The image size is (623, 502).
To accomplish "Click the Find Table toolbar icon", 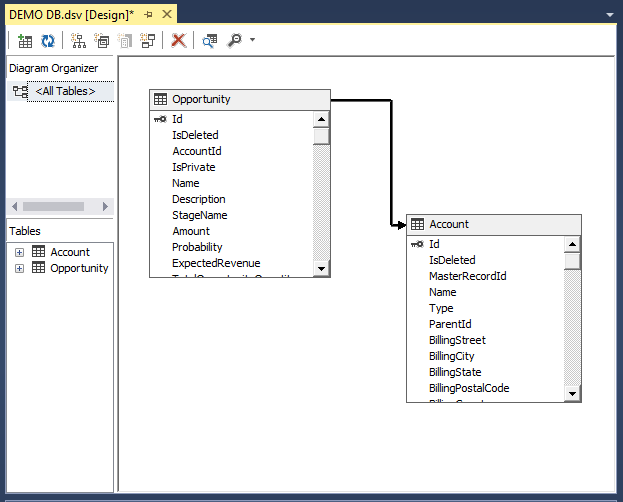I will 210,41.
